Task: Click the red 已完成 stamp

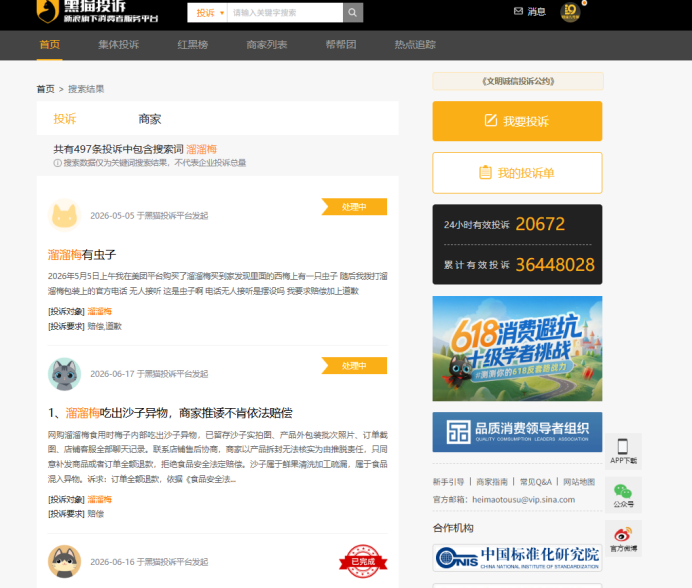Action: pos(363,561)
